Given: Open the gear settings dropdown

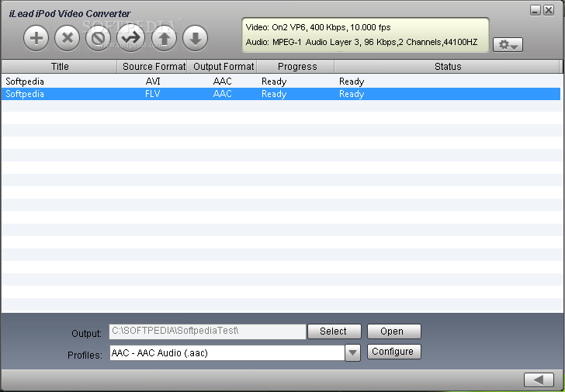Looking at the screenshot, I should pyautogui.click(x=508, y=45).
